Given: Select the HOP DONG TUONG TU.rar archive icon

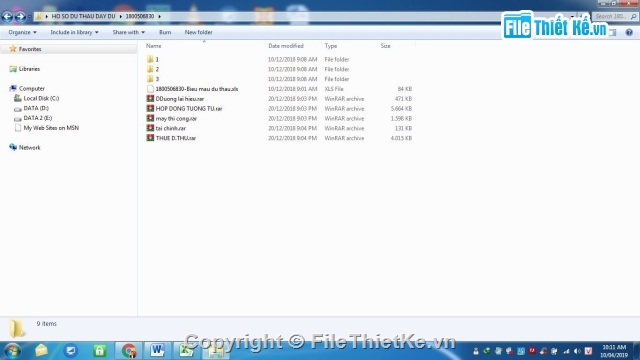Looking at the screenshot, I should 150,108.
